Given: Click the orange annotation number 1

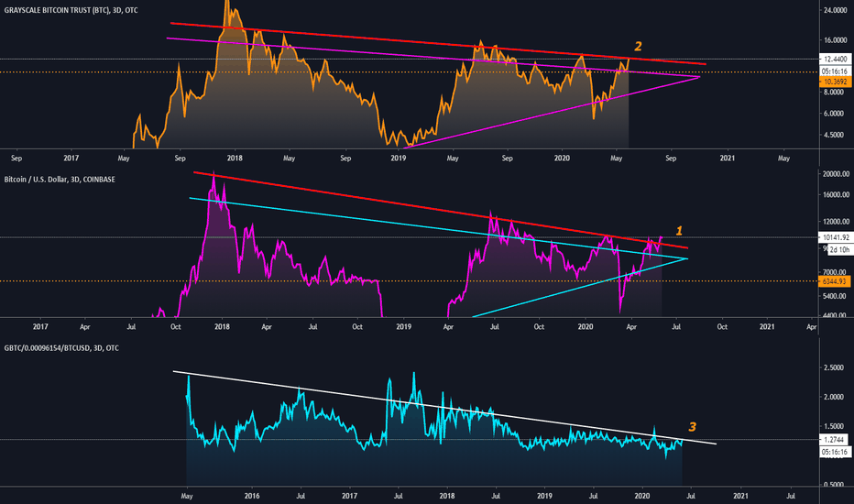Looking at the screenshot, I should 679,231.
